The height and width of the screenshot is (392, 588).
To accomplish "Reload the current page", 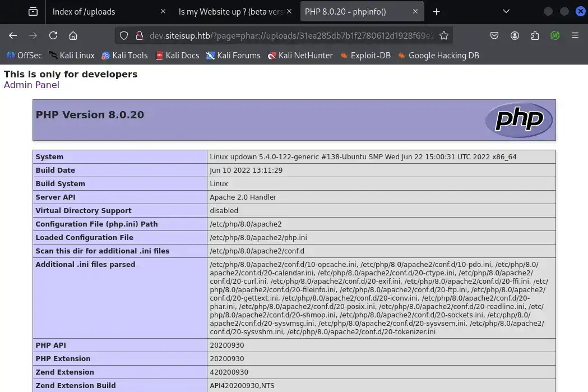I will [x=53, y=35].
